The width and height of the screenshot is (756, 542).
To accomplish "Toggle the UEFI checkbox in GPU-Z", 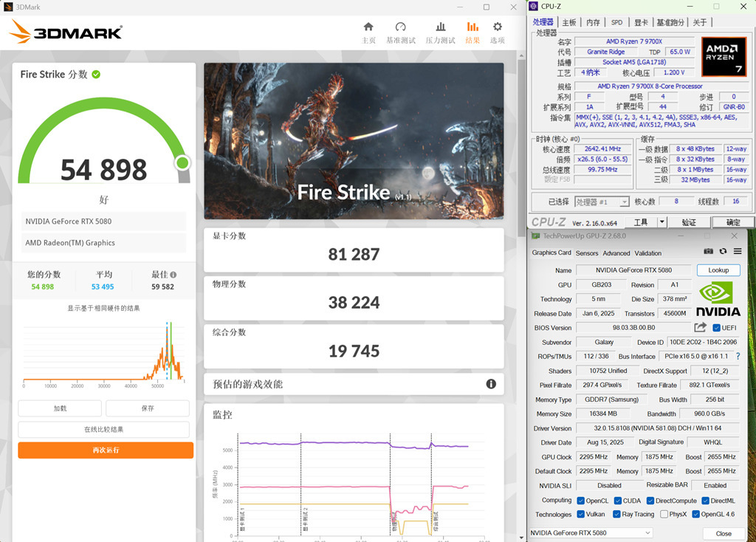I will 717,328.
